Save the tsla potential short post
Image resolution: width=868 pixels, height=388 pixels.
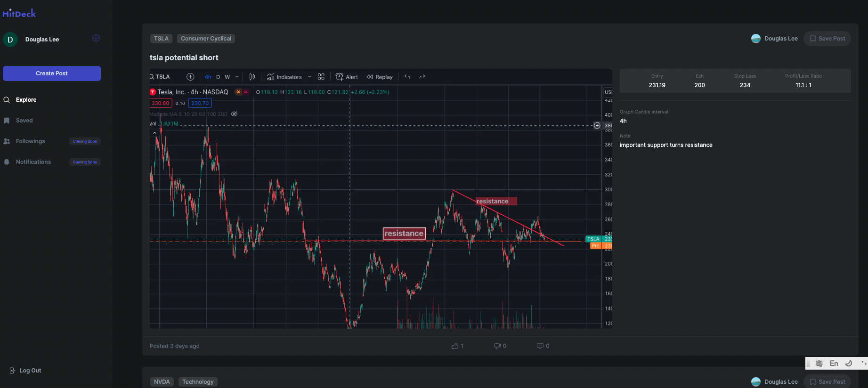tap(827, 39)
